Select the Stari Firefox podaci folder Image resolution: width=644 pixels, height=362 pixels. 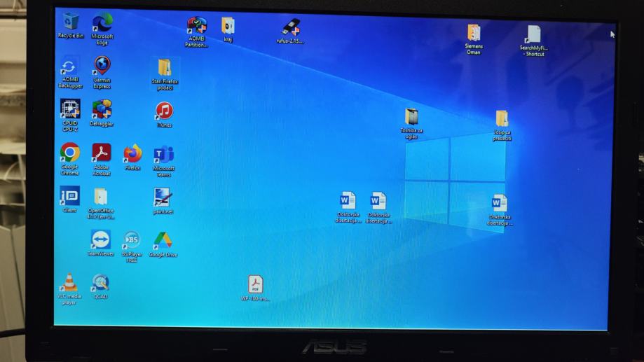click(165, 74)
